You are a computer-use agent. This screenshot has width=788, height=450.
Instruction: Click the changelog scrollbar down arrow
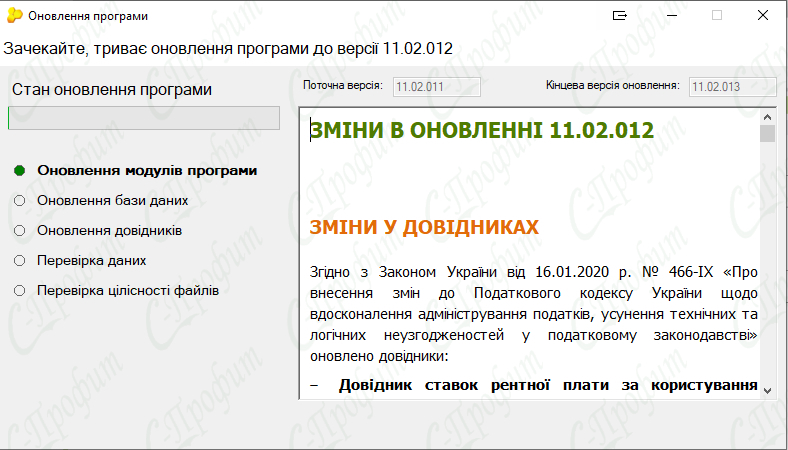[x=767, y=391]
